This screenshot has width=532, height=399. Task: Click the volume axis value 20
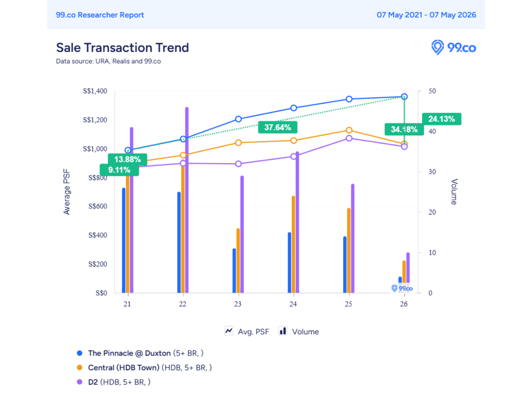(433, 212)
